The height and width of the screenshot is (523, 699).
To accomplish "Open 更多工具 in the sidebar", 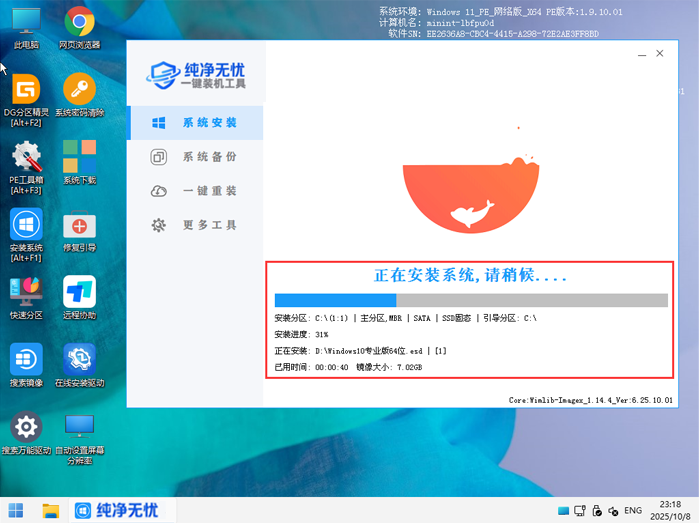I will click(196, 225).
